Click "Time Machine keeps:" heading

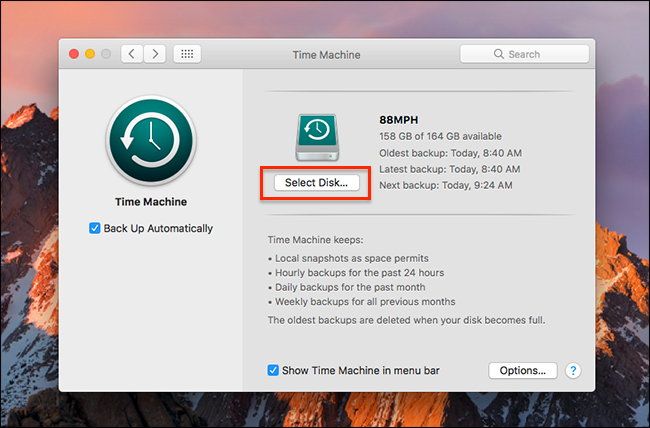[x=315, y=240]
